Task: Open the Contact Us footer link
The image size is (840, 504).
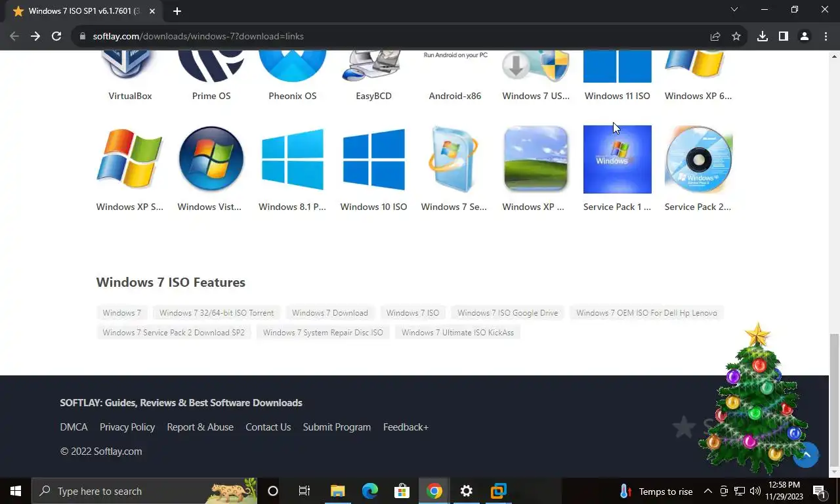Action: [268, 427]
